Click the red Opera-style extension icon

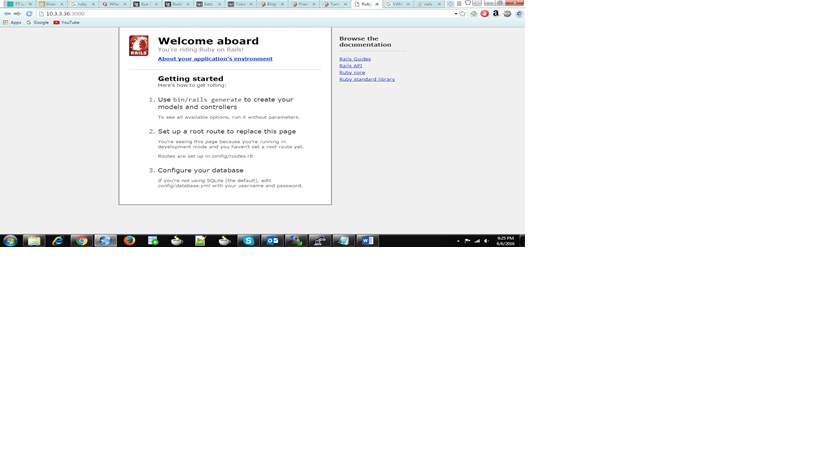point(484,14)
